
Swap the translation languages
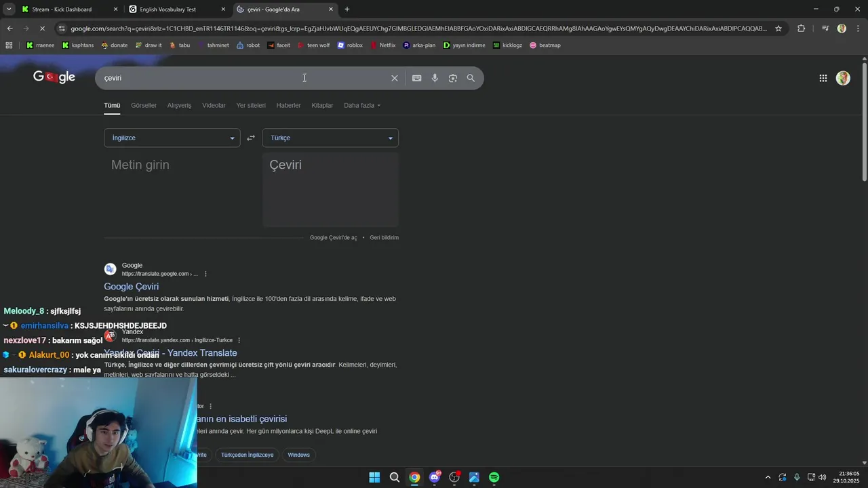(251, 138)
